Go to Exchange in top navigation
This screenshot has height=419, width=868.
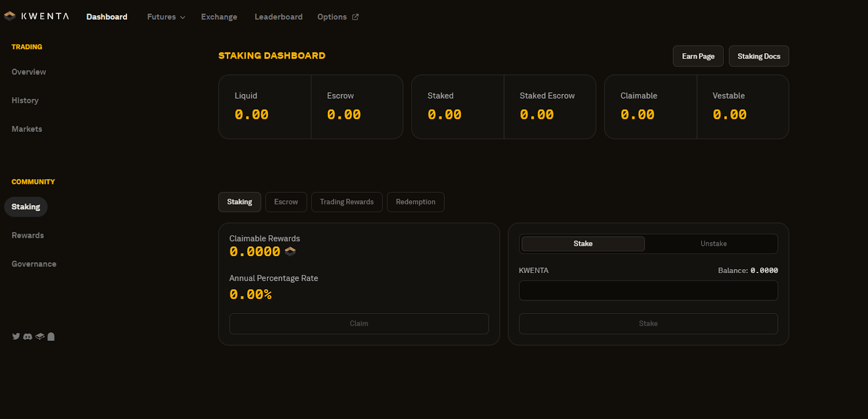tap(219, 17)
